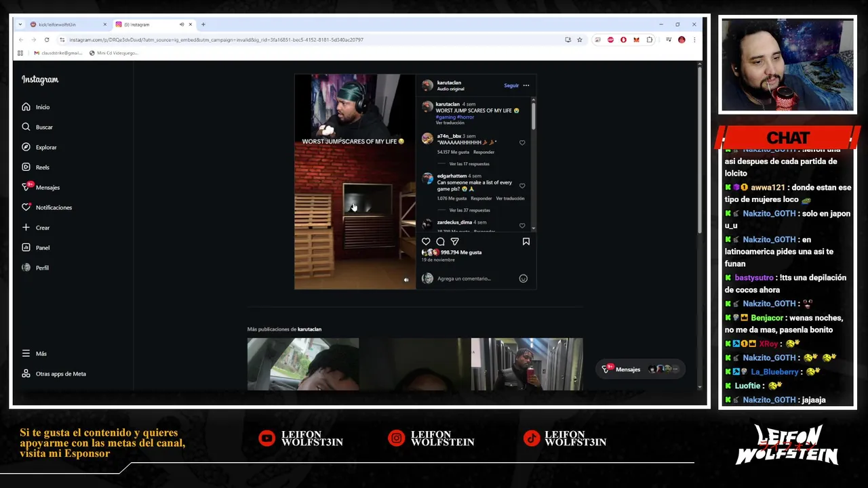This screenshot has width=868, height=488.
Task: Close the Instagram browser tab
Action: pyautogui.click(x=191, y=24)
